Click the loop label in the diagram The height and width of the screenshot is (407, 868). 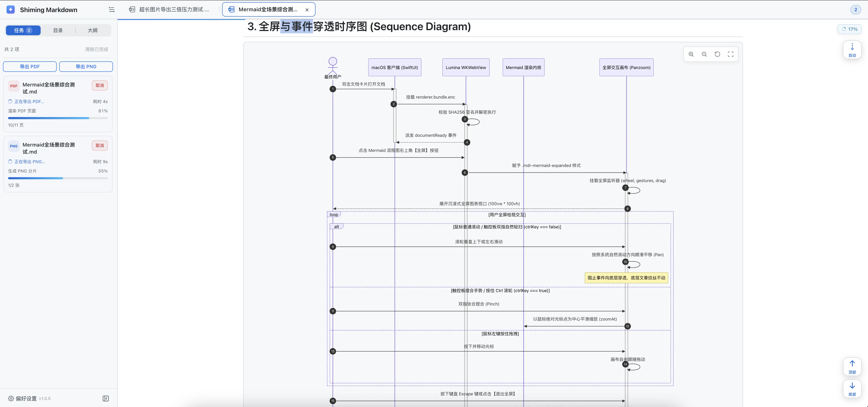334,215
